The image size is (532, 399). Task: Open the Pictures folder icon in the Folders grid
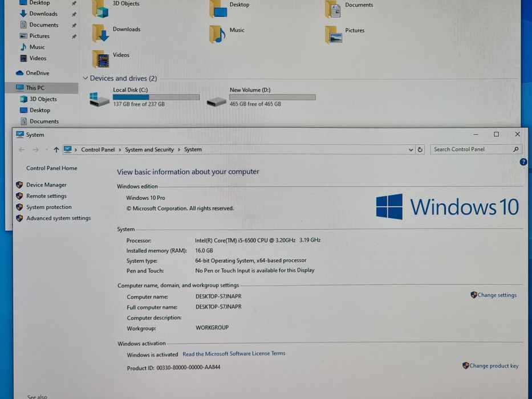334,34
